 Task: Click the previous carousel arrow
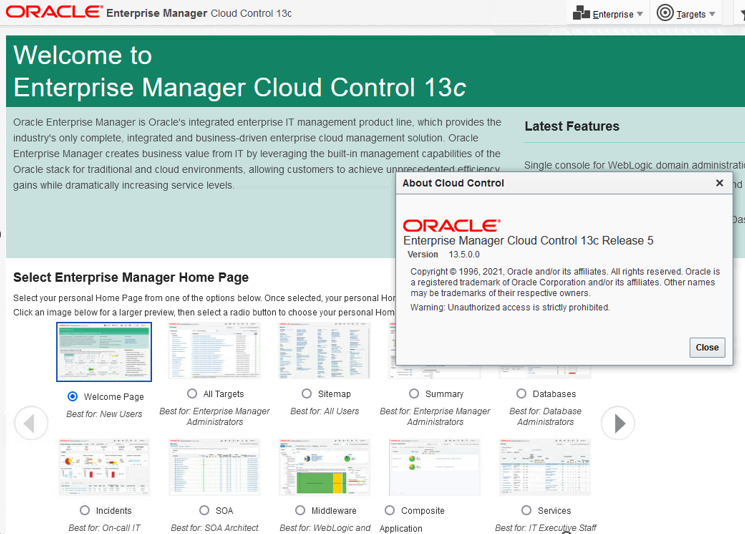click(x=31, y=423)
